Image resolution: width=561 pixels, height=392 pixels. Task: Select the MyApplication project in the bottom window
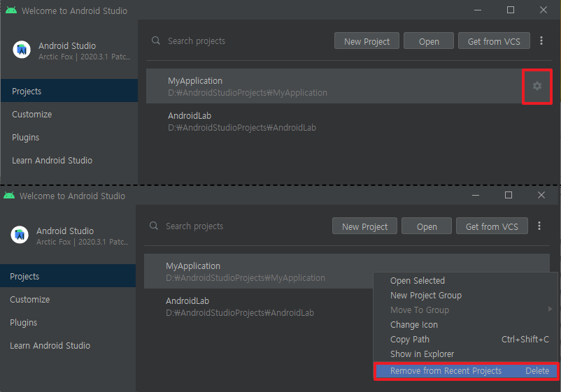click(347, 271)
